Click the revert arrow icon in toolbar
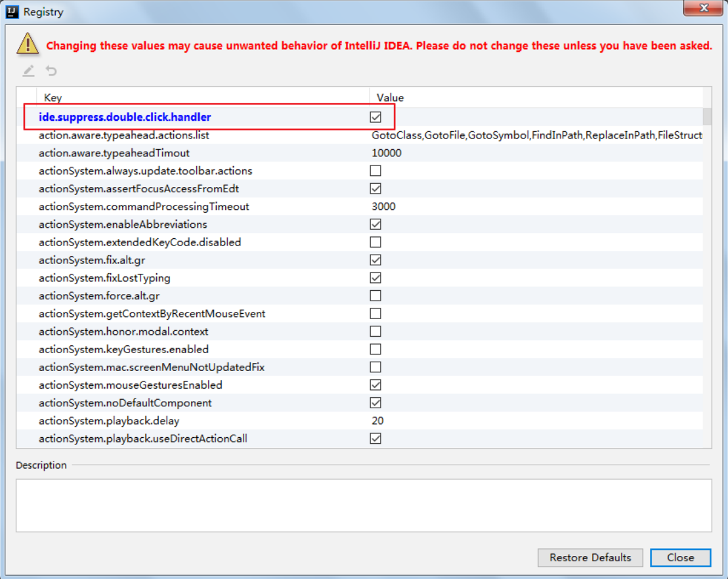Viewport: 728px width, 579px height. coord(51,71)
